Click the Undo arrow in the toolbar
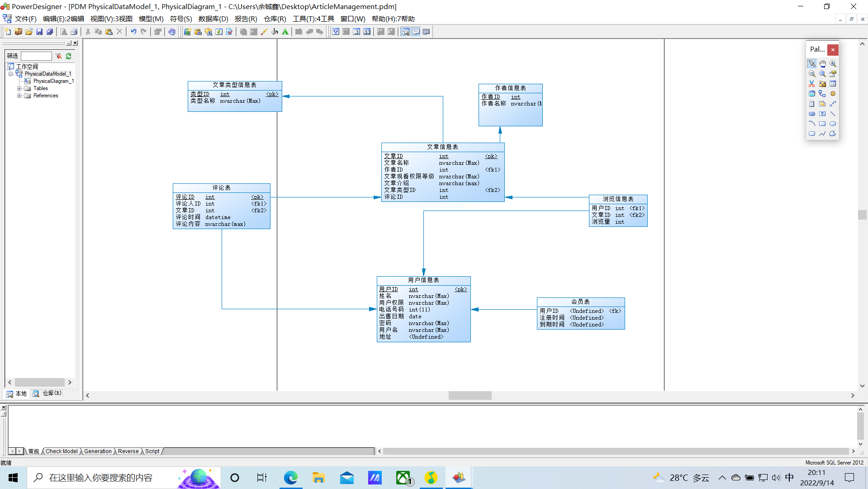The height and width of the screenshot is (489, 868). [x=133, y=32]
